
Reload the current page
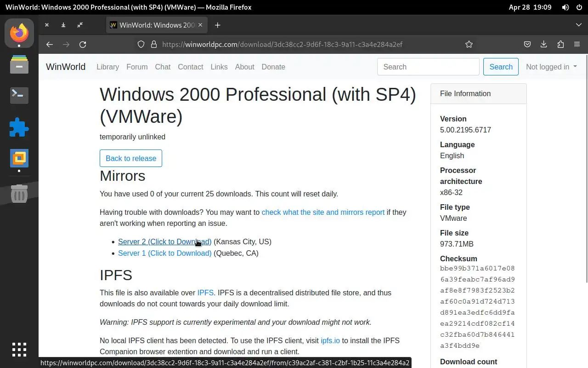coord(83,44)
